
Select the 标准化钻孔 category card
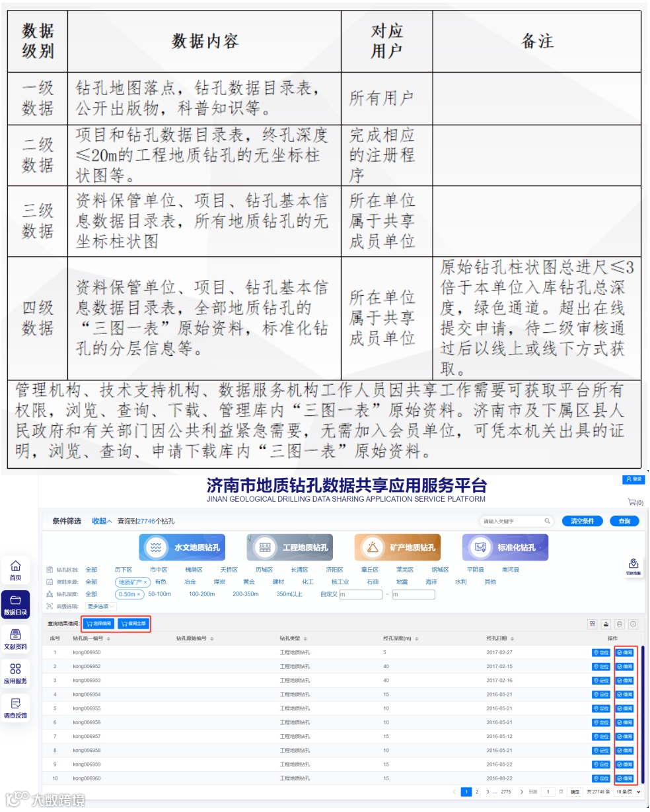click(505, 547)
